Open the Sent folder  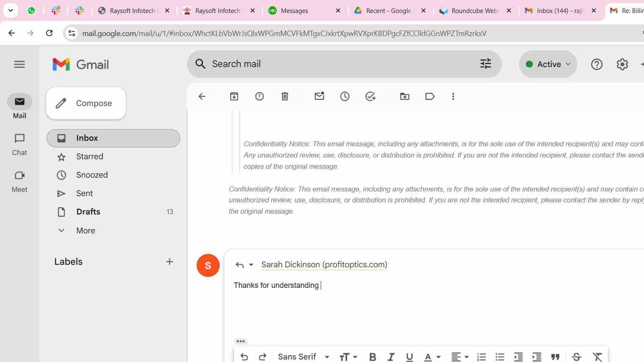[113, 194]
